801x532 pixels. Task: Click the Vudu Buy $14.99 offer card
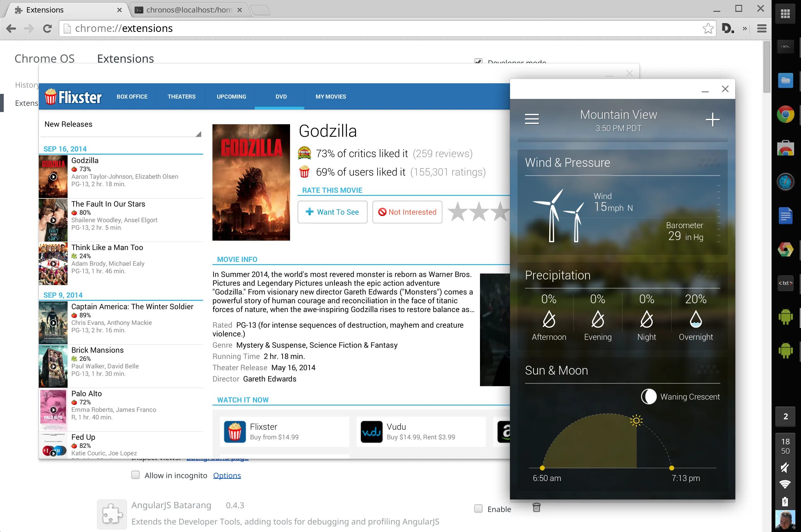click(x=421, y=432)
